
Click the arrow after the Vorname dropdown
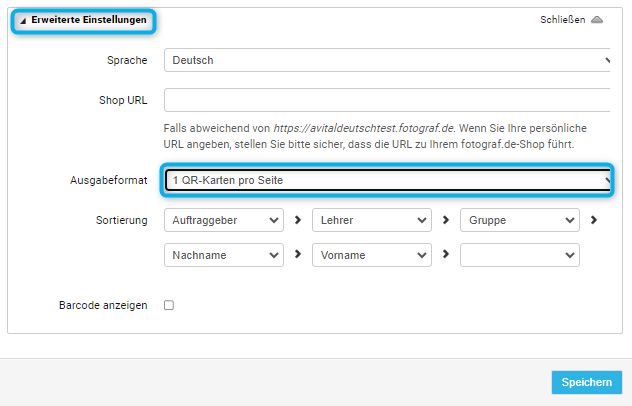[446, 254]
